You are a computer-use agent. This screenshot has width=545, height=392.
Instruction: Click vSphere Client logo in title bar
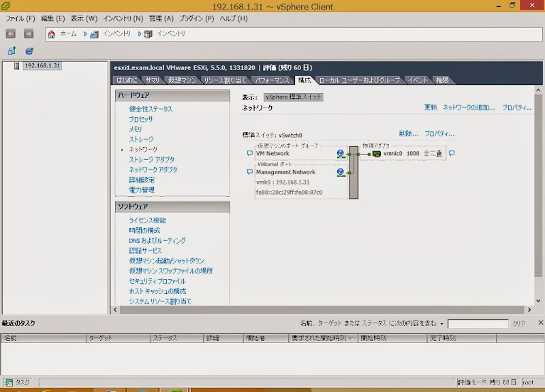click(x=5, y=5)
